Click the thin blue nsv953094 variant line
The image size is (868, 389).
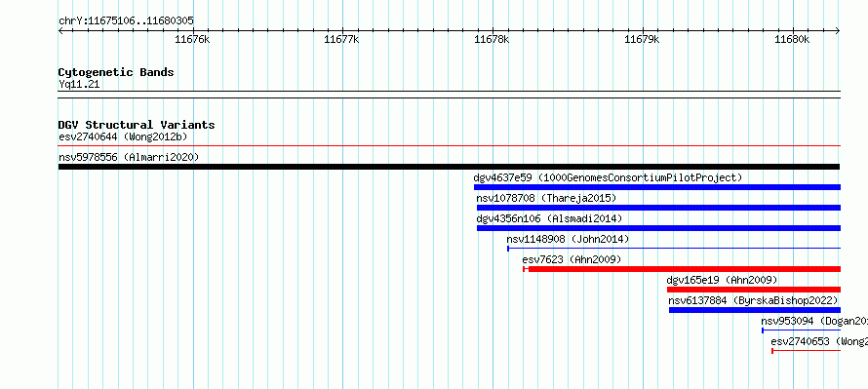(801, 331)
